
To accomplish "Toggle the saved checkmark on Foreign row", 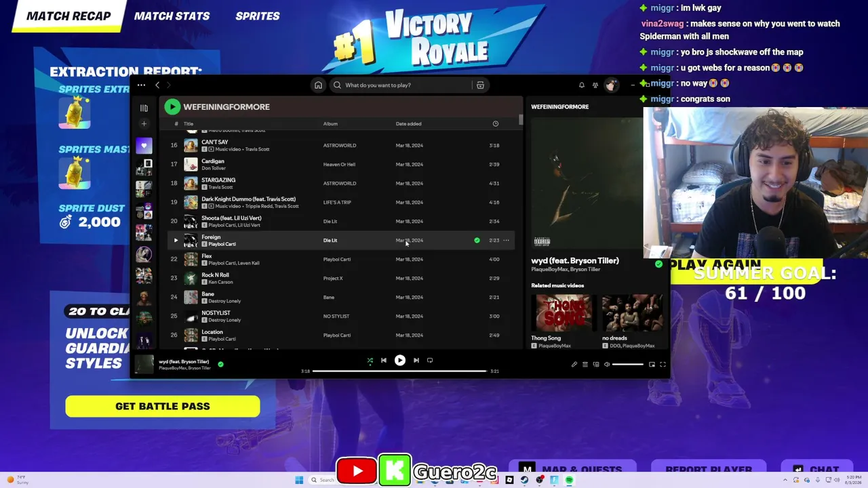I will coord(477,240).
